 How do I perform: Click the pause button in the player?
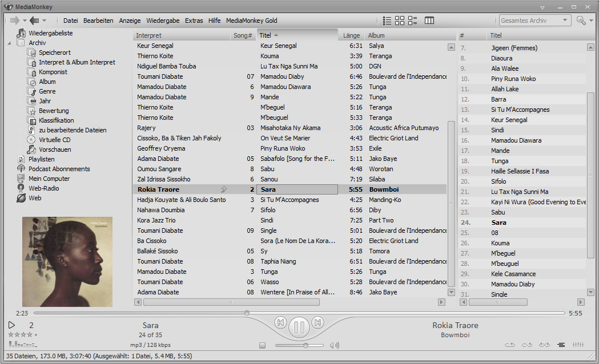coord(299,327)
